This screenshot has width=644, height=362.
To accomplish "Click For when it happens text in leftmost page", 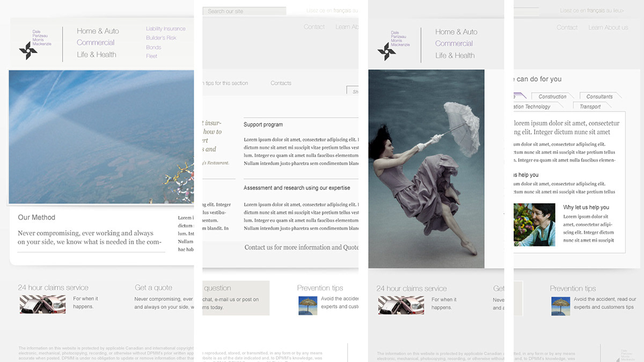I will click(x=86, y=302).
